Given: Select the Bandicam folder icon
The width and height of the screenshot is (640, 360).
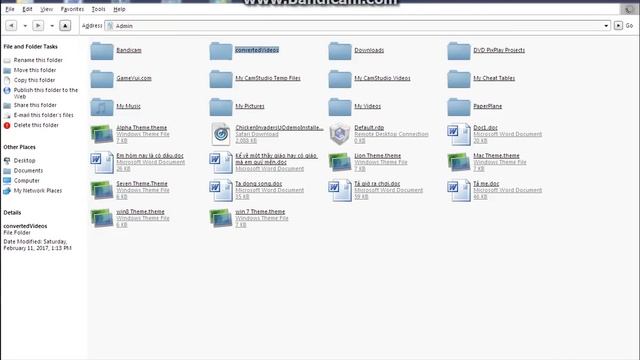Looking at the screenshot, I should [x=102, y=51].
